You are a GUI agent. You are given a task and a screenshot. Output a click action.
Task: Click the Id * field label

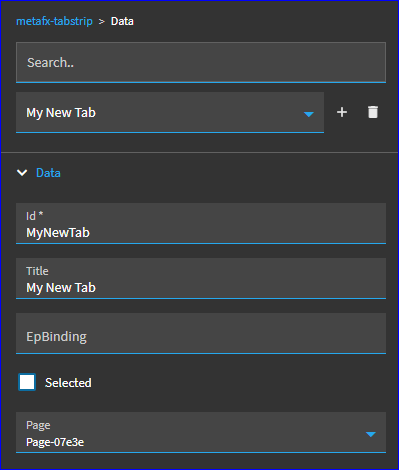coord(35,216)
